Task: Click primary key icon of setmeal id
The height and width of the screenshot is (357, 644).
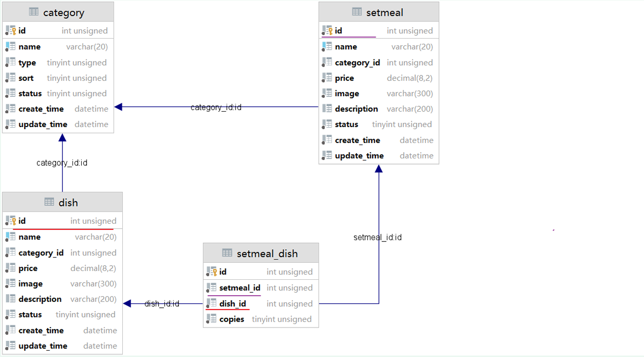Action: 327,30
